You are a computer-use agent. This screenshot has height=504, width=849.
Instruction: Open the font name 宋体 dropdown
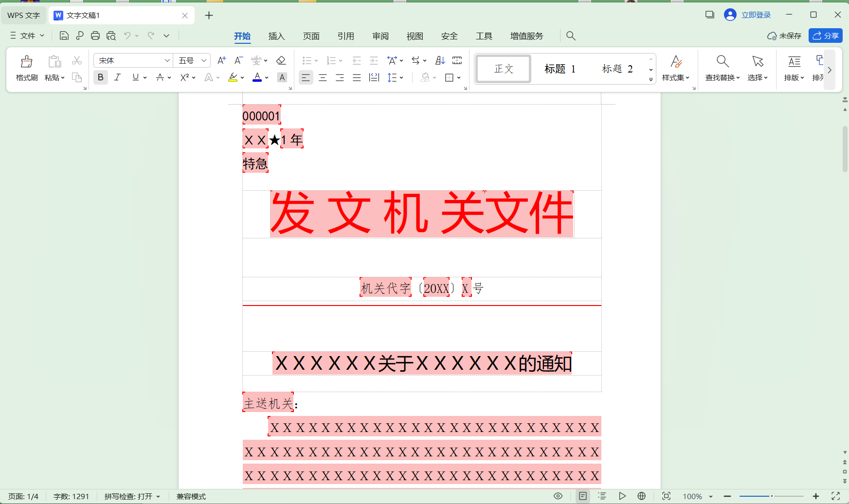tap(167, 60)
